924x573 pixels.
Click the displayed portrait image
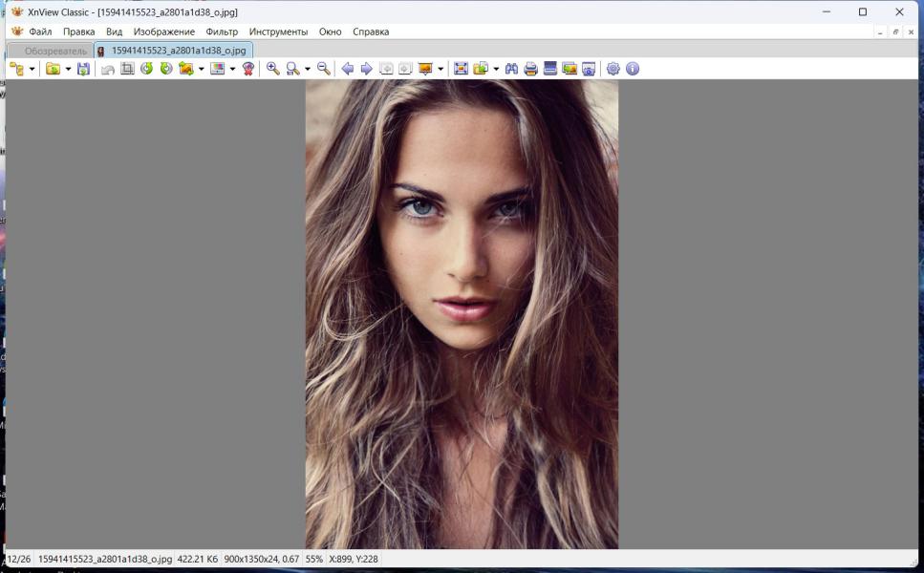(x=462, y=313)
